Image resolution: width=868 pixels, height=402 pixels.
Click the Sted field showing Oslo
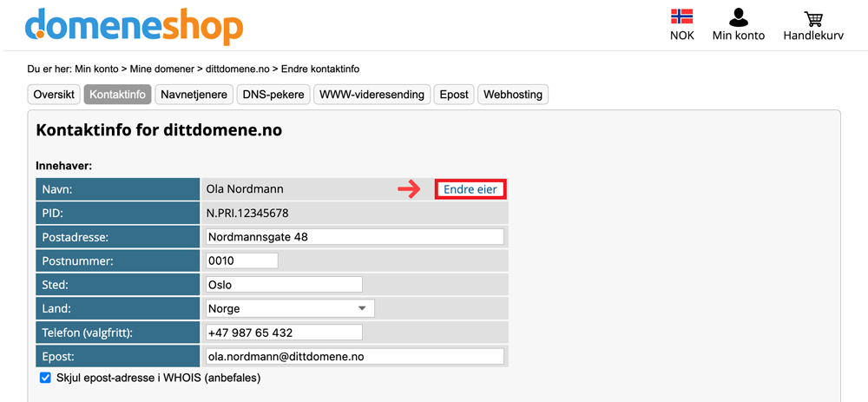[284, 285]
